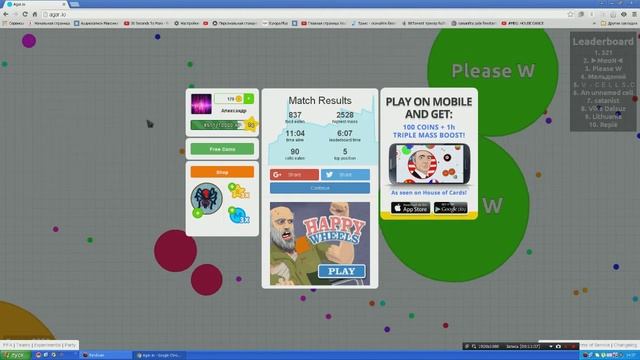Open the other bookmarks folder
This screenshot has height=360, width=640.
[x=618, y=23]
